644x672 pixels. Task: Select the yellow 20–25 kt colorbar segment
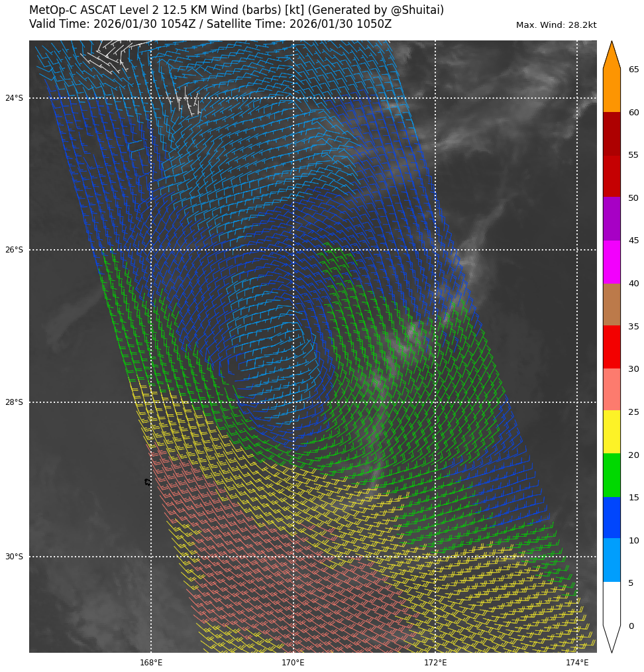612,431
